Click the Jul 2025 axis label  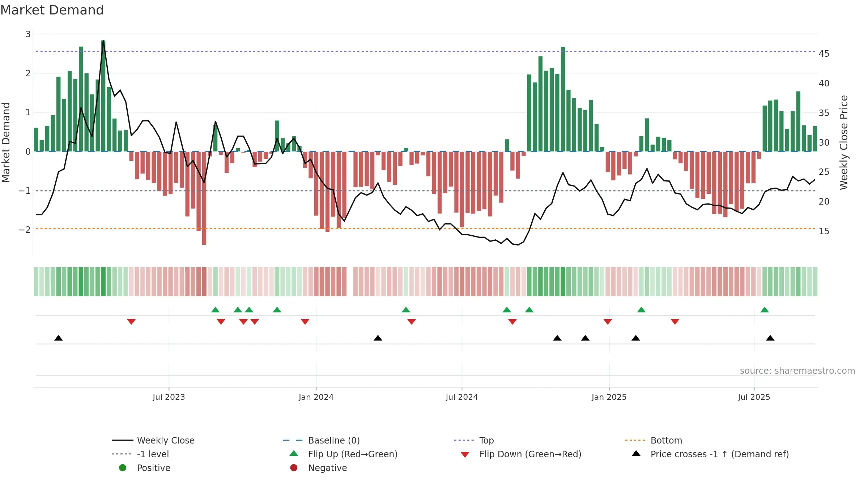point(754,397)
